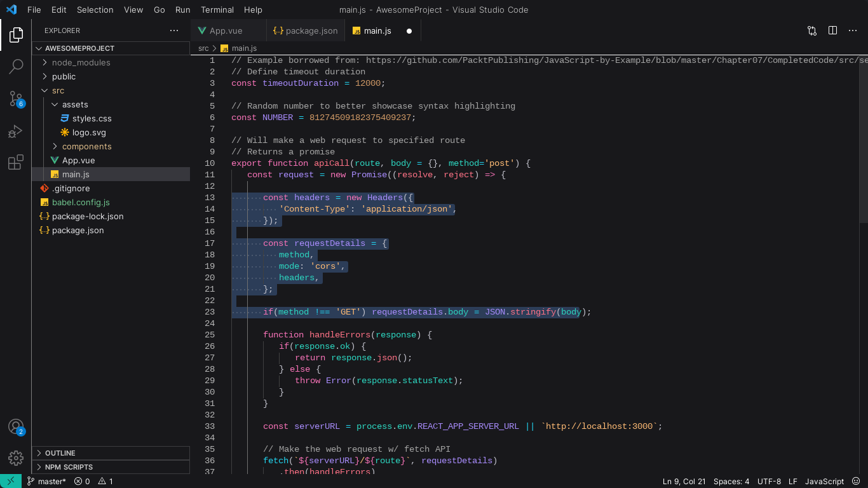Click the Ln 9, Col 21 status
868x488 pixels.
coord(684,481)
